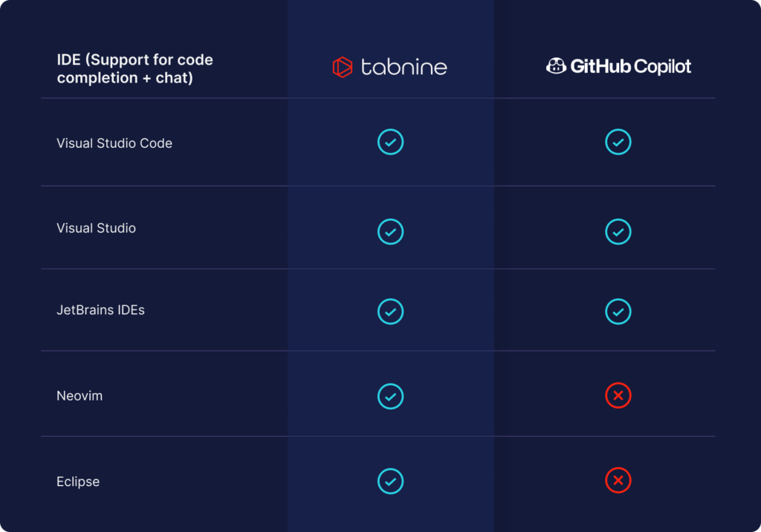
Task: Click Tabnine checkmark for Visual Studio Code
Action: pos(390,142)
